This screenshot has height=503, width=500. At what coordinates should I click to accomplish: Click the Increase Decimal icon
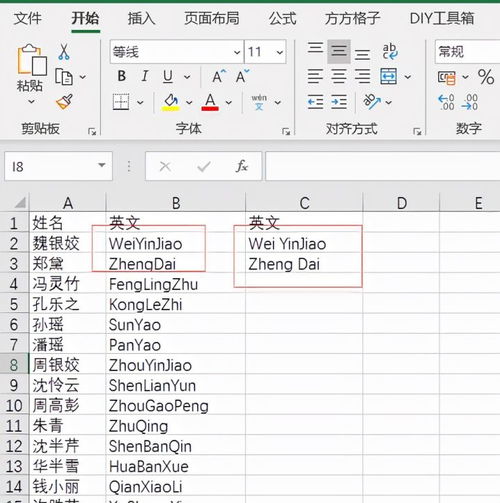coord(446,102)
